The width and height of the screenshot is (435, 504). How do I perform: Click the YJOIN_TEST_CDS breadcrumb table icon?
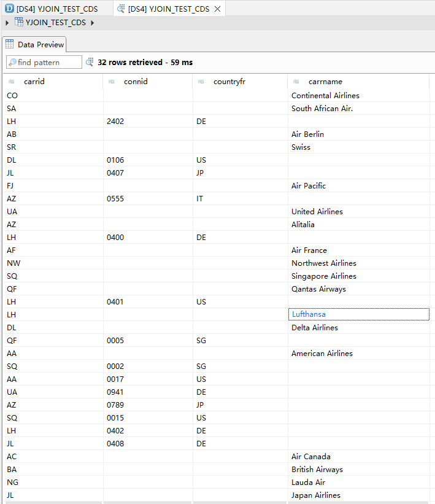tap(19, 22)
